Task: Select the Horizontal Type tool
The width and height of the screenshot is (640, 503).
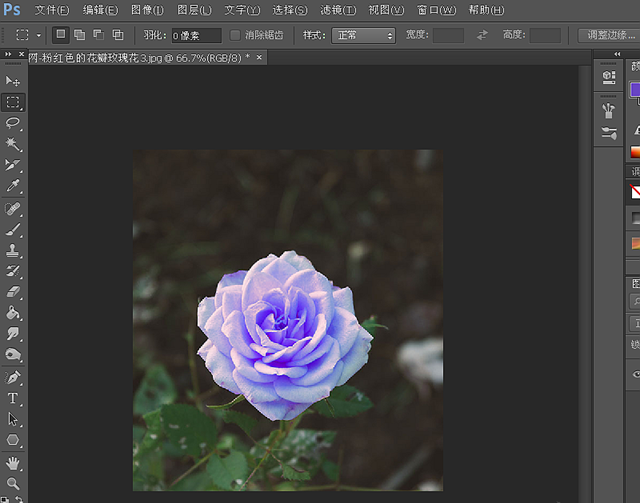Action: [13, 398]
